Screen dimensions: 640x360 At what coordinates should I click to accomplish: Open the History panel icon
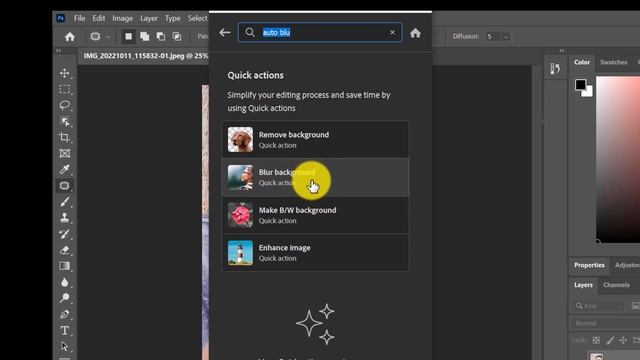click(x=555, y=69)
